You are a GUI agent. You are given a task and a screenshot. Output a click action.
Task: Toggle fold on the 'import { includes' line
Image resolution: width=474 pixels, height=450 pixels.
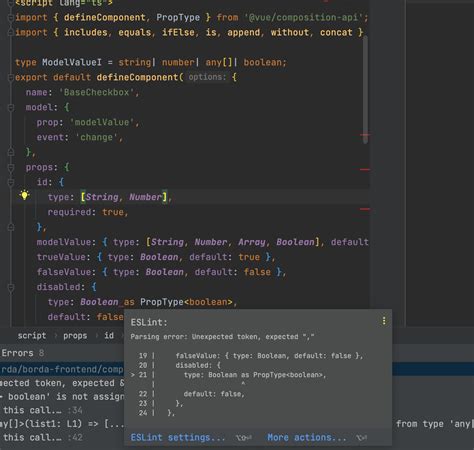(x=10, y=32)
